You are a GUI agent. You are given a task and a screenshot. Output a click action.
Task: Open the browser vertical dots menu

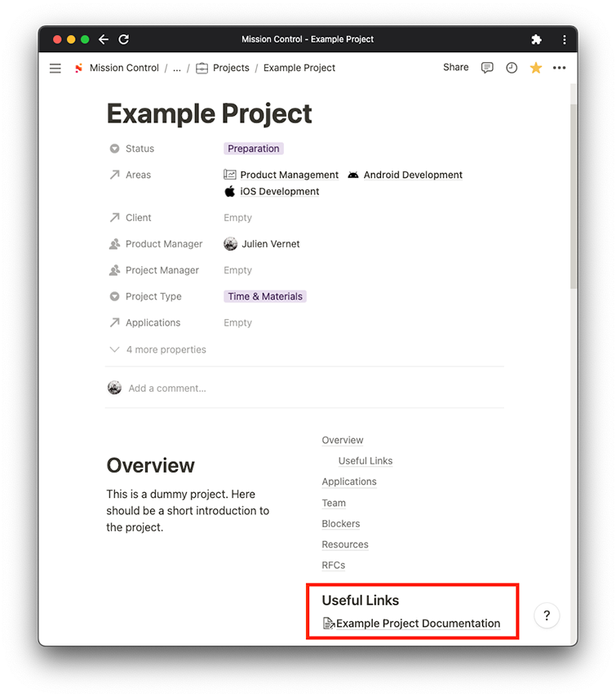click(564, 39)
